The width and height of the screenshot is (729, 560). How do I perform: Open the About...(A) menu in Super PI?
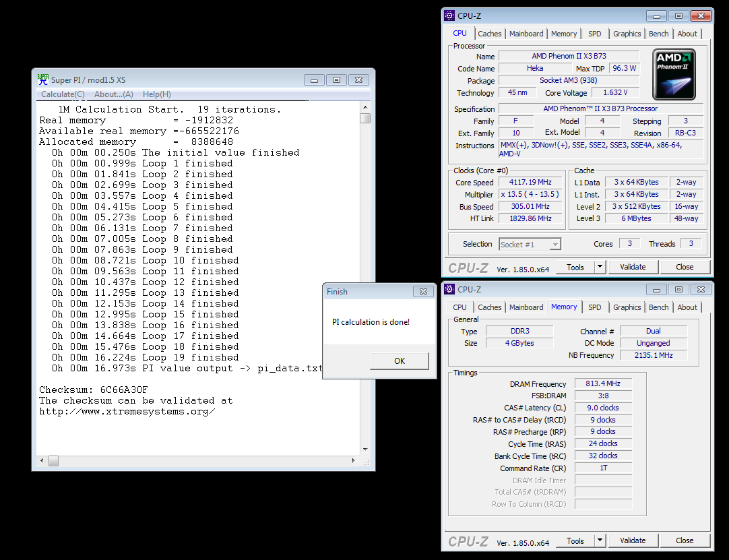114,94
